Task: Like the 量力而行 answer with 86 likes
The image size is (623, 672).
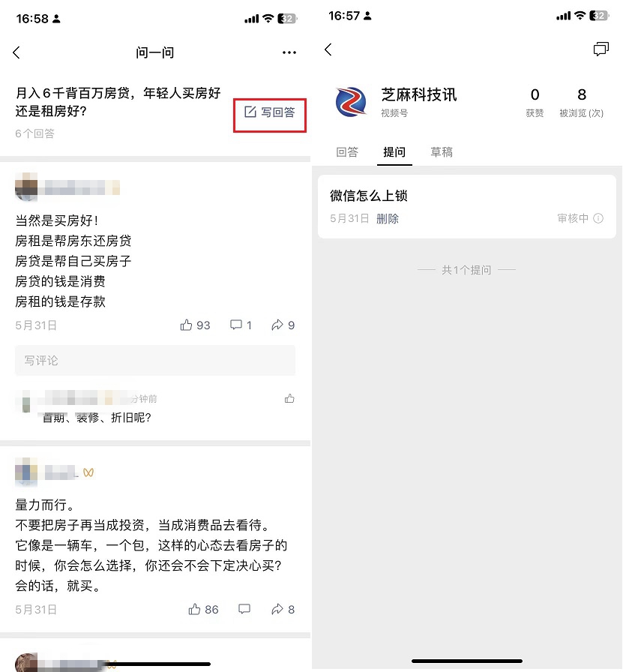Action: pyautogui.click(x=203, y=610)
